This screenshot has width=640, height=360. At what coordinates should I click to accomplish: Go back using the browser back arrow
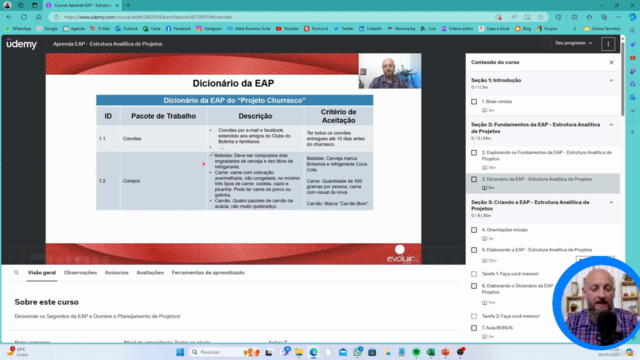9,17
